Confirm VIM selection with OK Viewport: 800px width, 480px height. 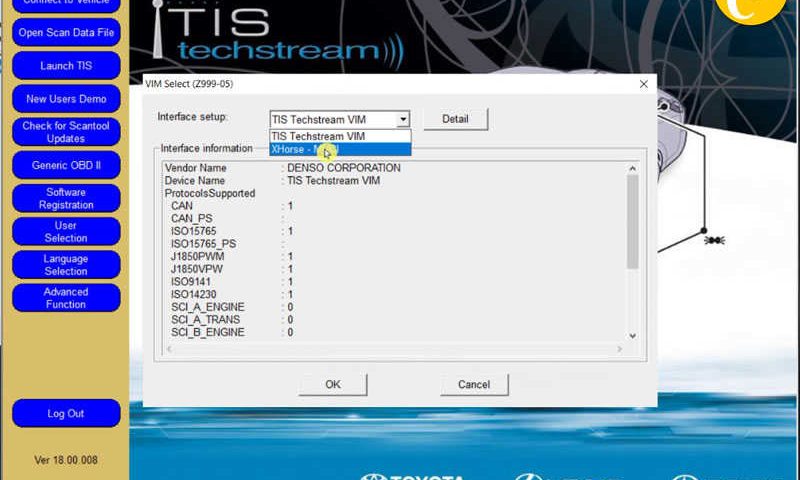[333, 385]
